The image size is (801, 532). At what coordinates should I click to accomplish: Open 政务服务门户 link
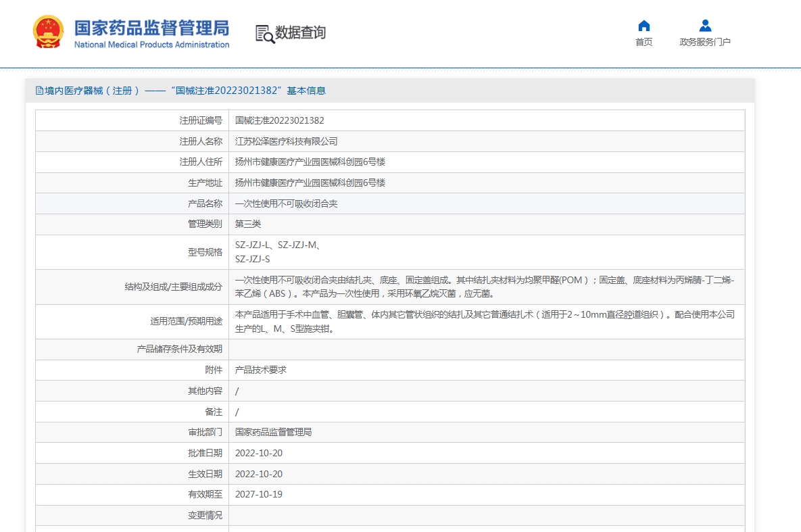(x=705, y=42)
